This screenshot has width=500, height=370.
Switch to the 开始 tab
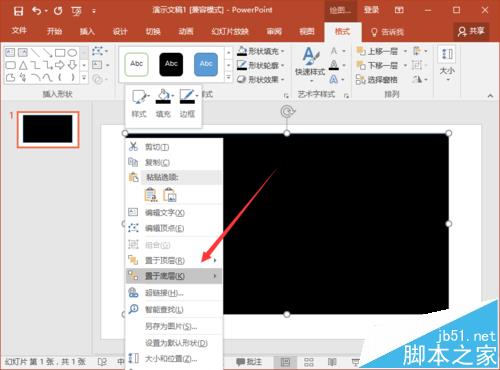tap(54, 31)
